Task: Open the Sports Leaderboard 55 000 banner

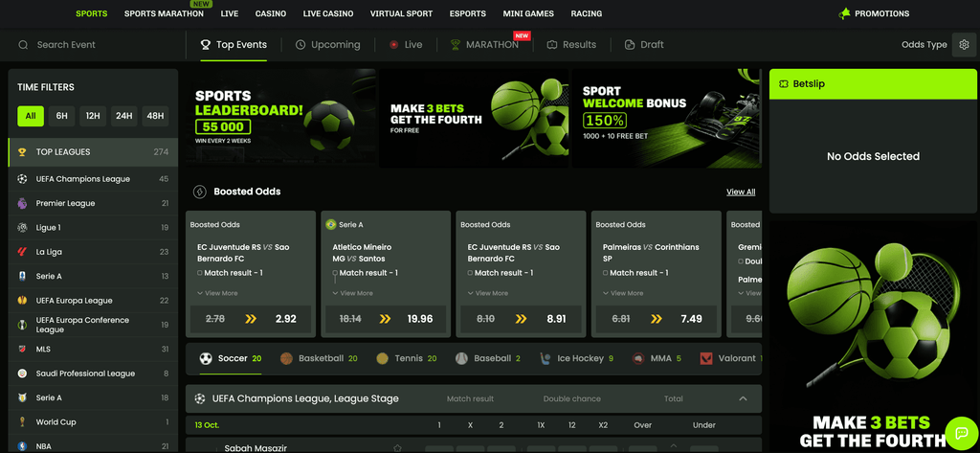Action: click(x=280, y=118)
